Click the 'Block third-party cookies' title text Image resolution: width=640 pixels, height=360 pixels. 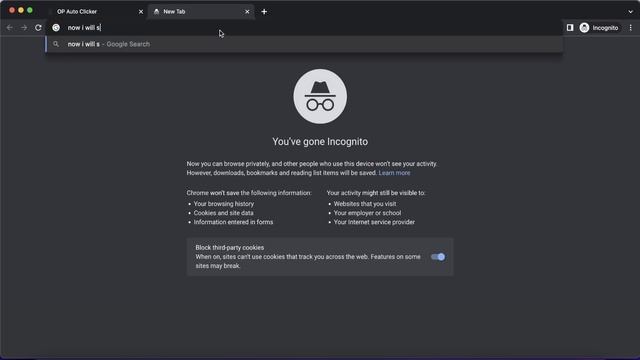point(229,247)
